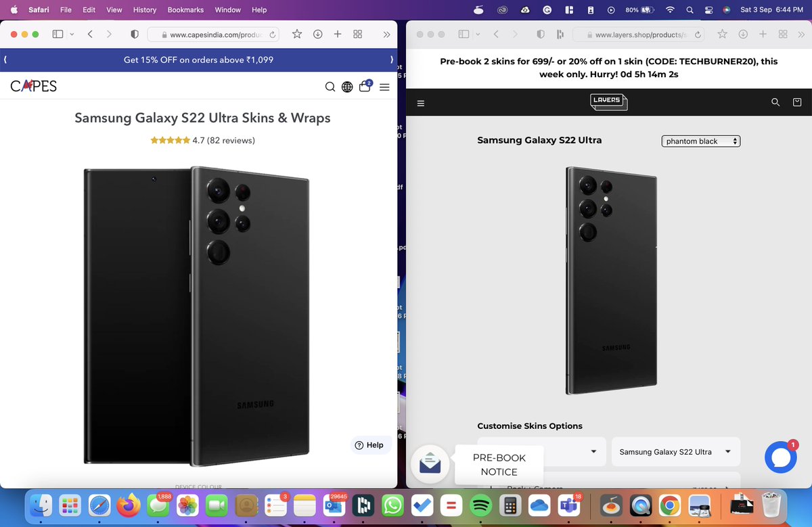
Task: Open the Layers chat bubble widget
Action: pyautogui.click(x=781, y=457)
